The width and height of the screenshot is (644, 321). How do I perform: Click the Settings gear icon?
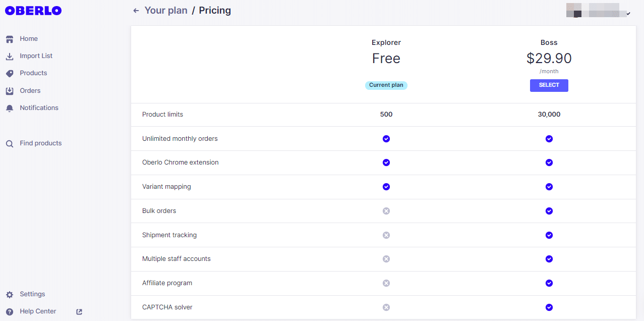pos(10,294)
